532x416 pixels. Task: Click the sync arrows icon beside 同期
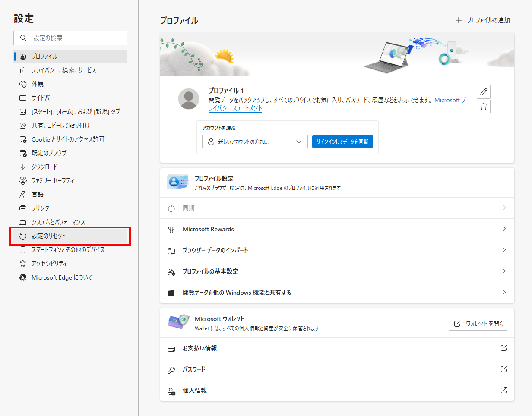pos(171,208)
